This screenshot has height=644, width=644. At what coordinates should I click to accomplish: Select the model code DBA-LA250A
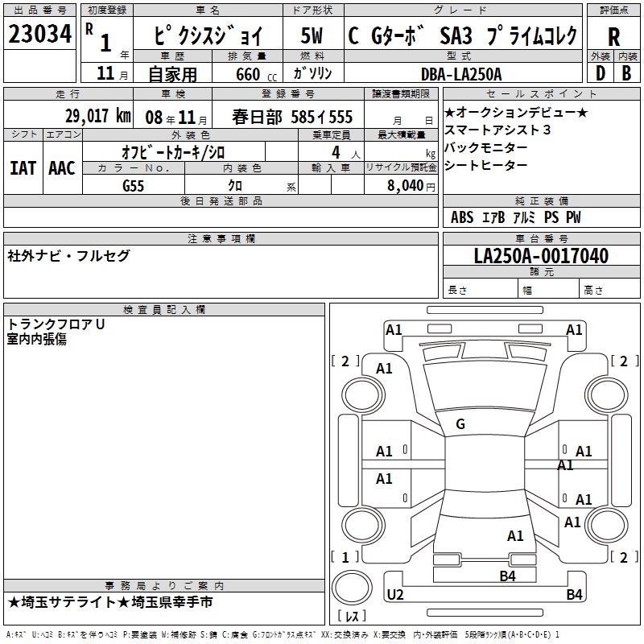click(461, 73)
